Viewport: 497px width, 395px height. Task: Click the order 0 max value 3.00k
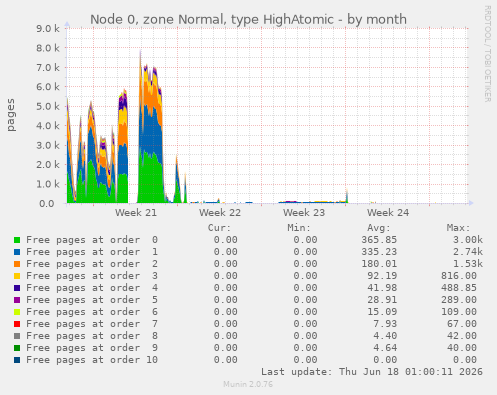[x=468, y=240]
